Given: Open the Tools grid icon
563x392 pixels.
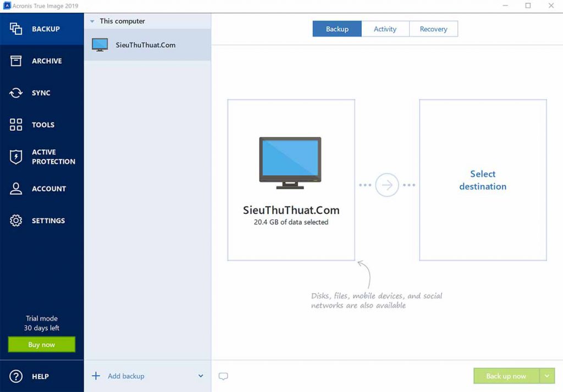Looking at the screenshot, I should point(16,125).
